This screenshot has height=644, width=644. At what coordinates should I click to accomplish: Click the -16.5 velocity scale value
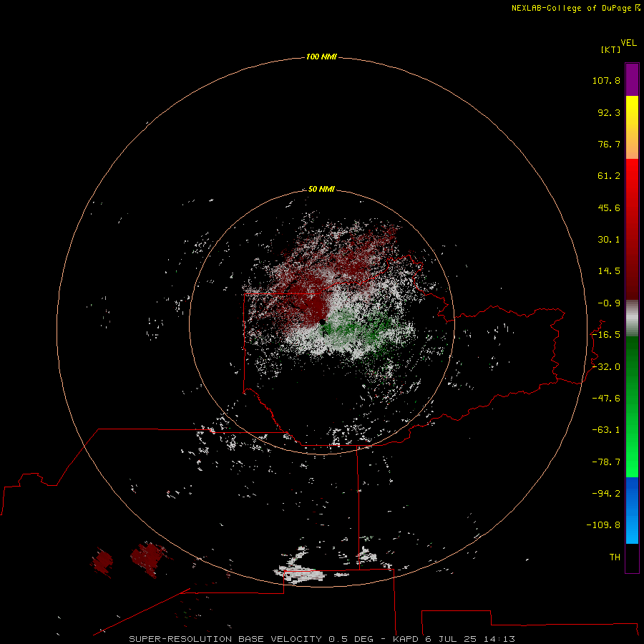[x=606, y=335]
